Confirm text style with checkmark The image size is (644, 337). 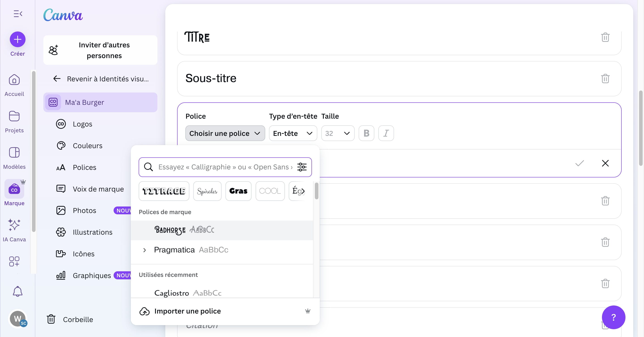[579, 163]
